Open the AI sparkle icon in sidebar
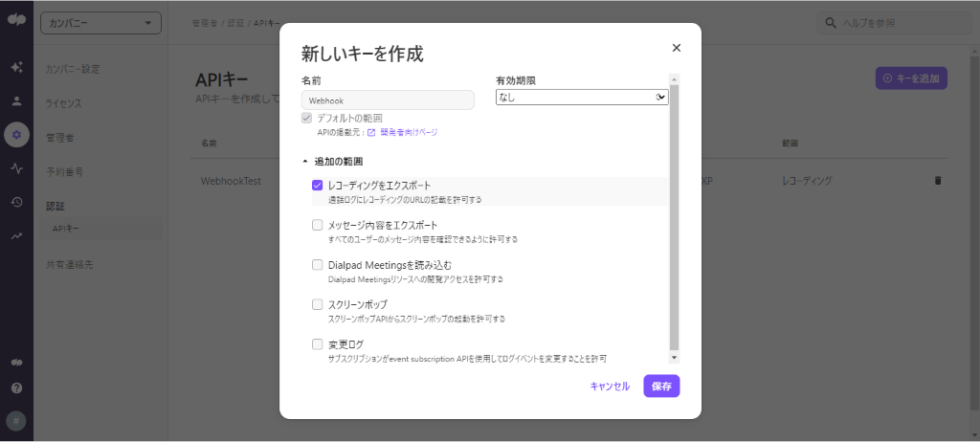 [16, 68]
